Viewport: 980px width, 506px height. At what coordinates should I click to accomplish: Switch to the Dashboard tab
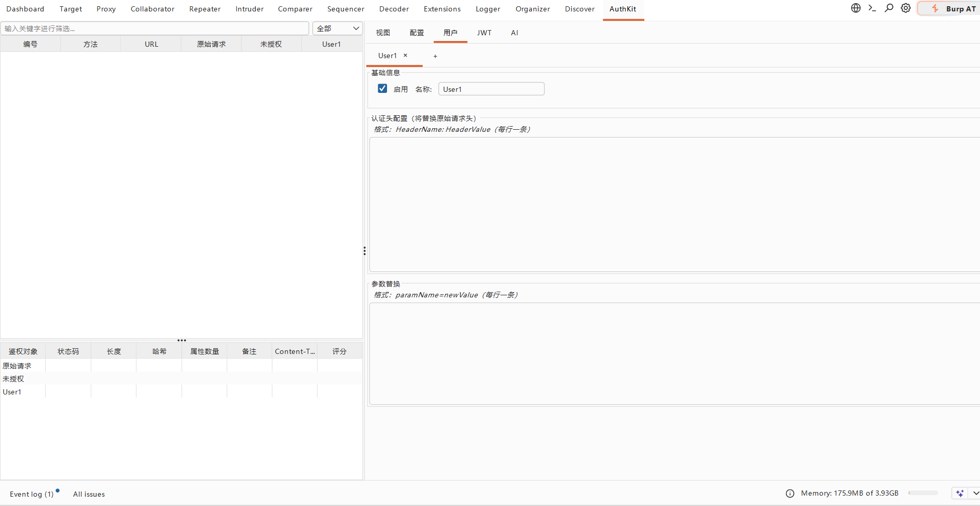[x=25, y=9]
